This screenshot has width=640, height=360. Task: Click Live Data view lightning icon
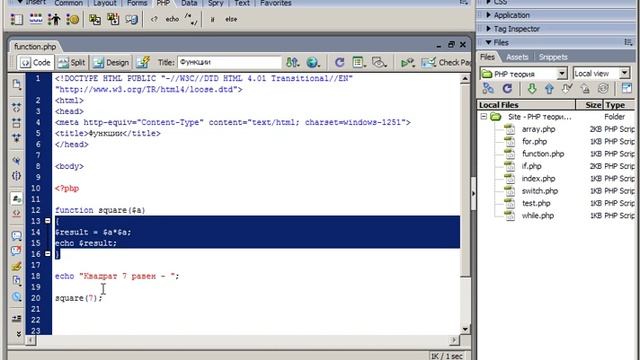[143, 62]
